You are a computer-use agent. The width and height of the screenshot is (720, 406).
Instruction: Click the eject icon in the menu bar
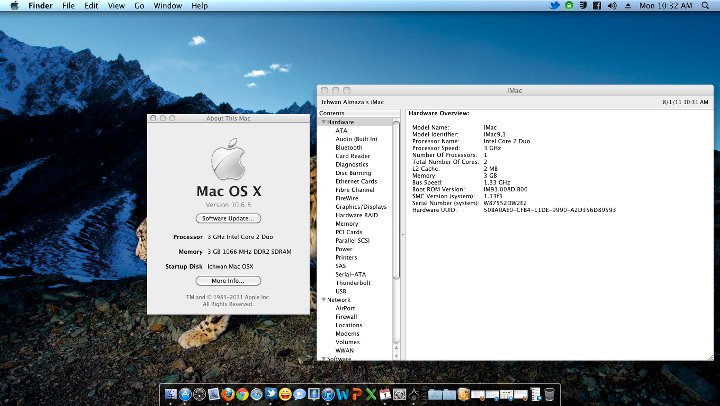click(628, 6)
